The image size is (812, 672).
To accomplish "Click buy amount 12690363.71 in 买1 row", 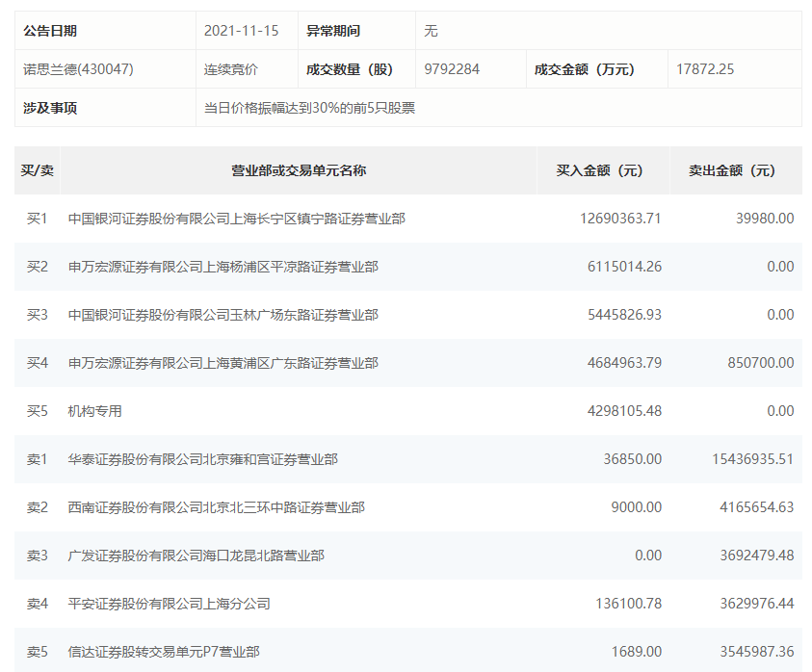I will [620, 219].
